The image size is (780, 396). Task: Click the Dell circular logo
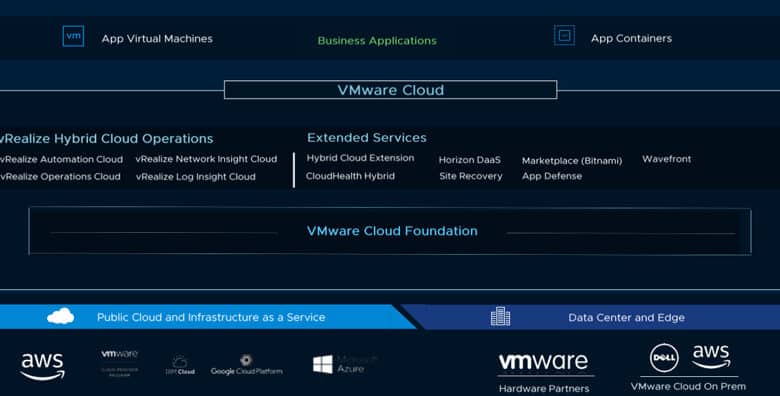[x=664, y=358]
